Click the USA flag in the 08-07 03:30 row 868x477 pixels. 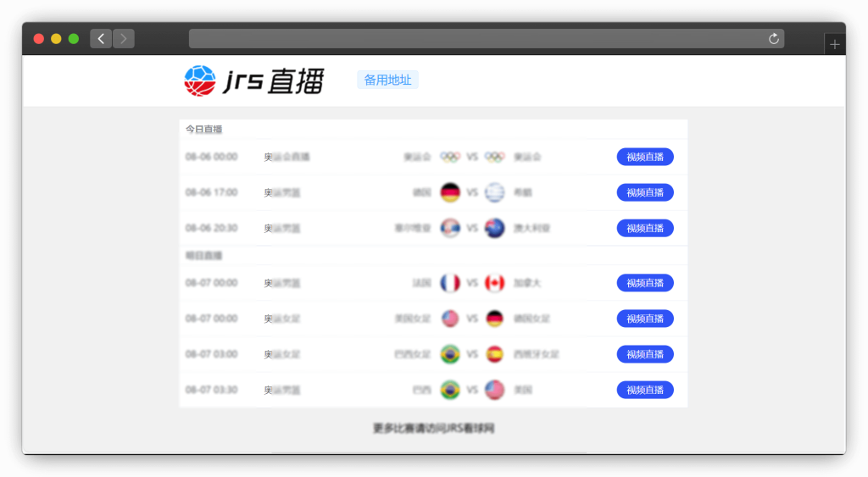pyautogui.click(x=494, y=390)
